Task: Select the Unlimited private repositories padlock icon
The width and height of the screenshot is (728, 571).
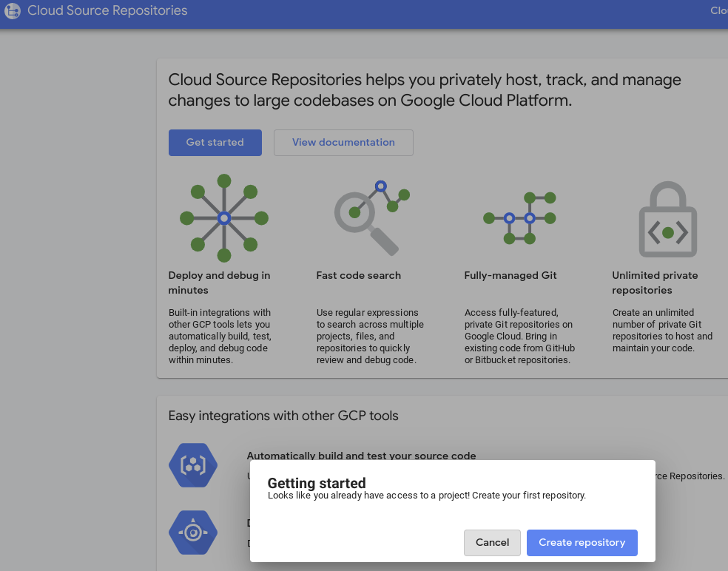Action: 667,219
